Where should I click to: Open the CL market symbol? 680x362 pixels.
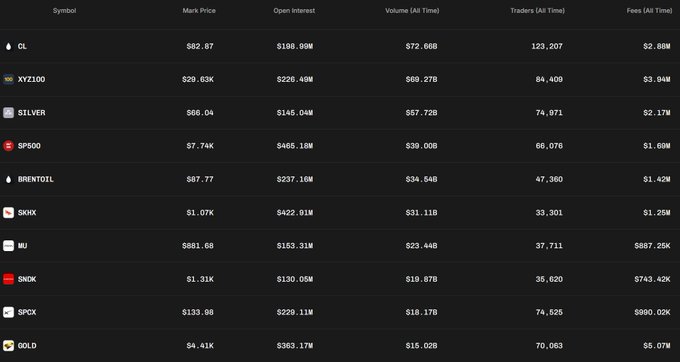(x=22, y=46)
